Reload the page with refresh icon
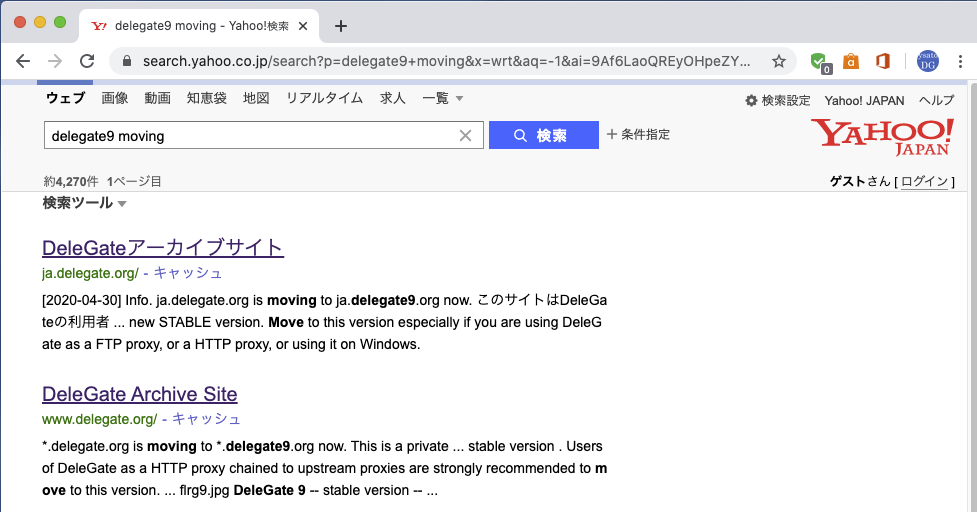The height and width of the screenshot is (512, 977). (87, 61)
